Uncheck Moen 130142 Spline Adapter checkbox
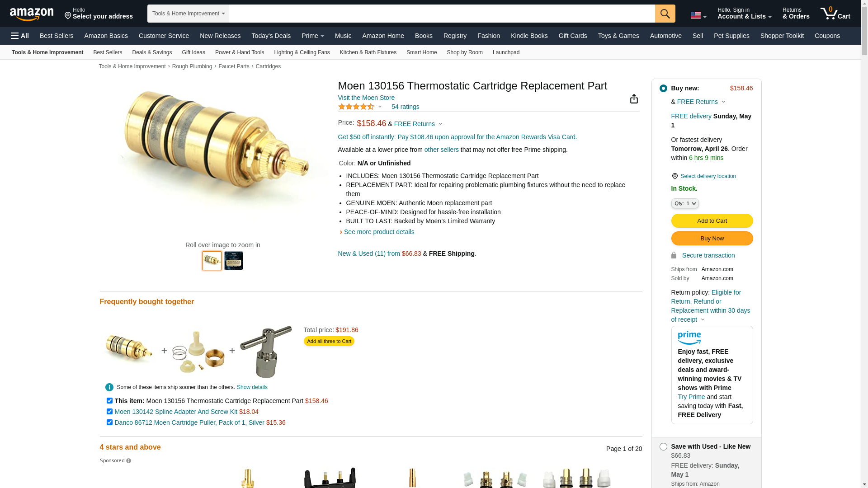Screen dimensions: 868x488 coord(109,412)
